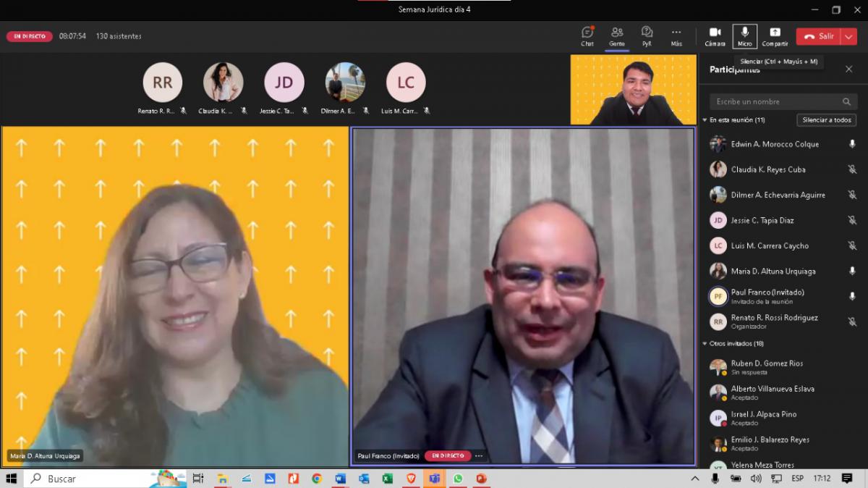Click the JD participant avatar thumbnail

pos(284,83)
